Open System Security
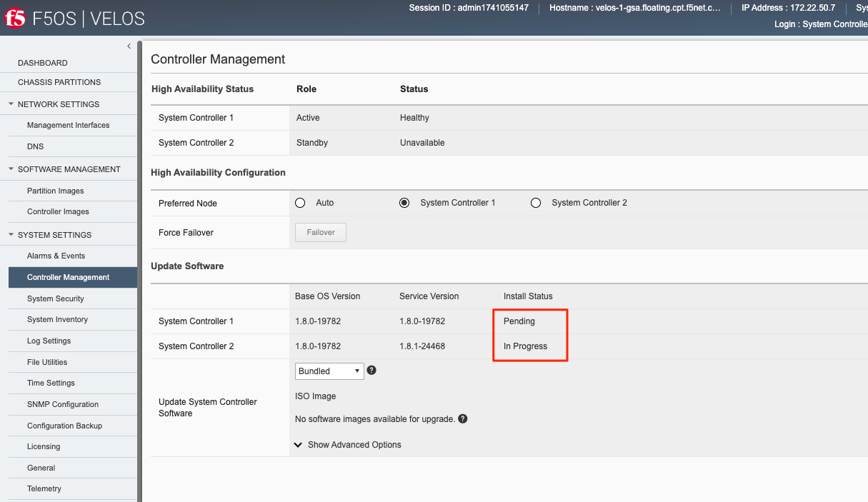 (56, 298)
